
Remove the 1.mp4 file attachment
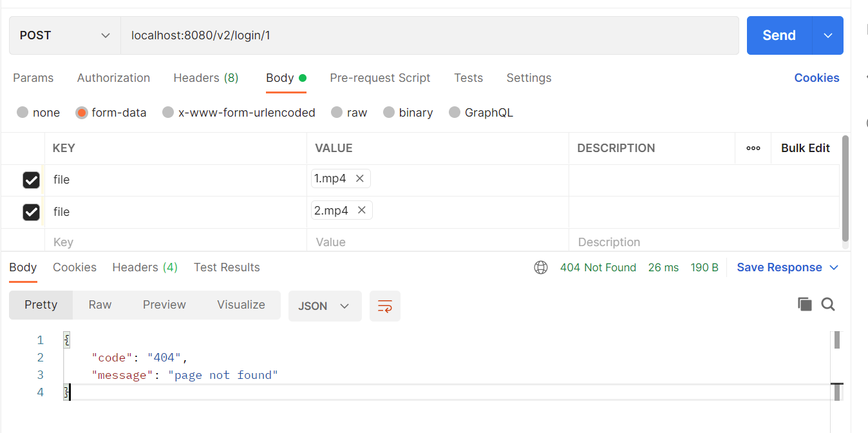(x=360, y=178)
